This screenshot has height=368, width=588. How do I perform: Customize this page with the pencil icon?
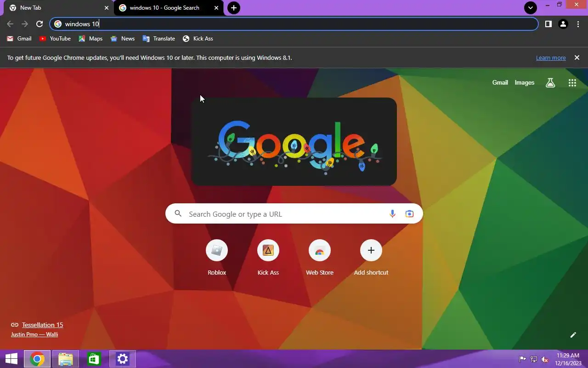tap(573, 335)
